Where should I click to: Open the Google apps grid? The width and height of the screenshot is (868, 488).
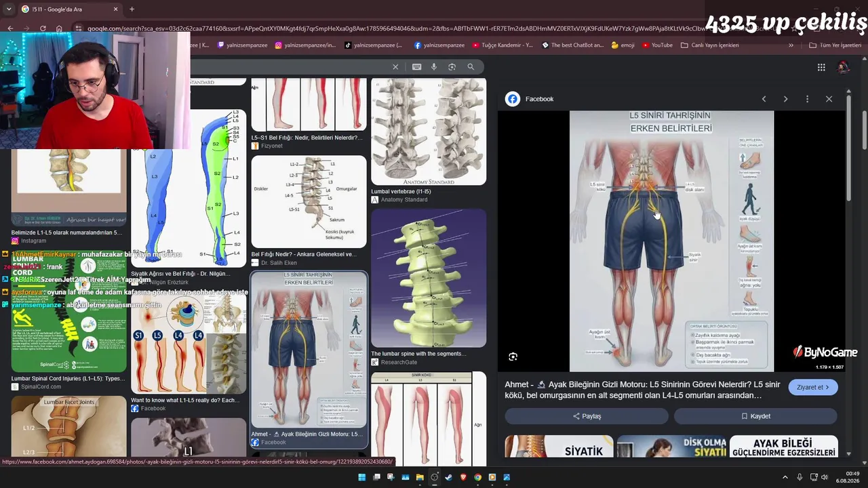(x=821, y=67)
